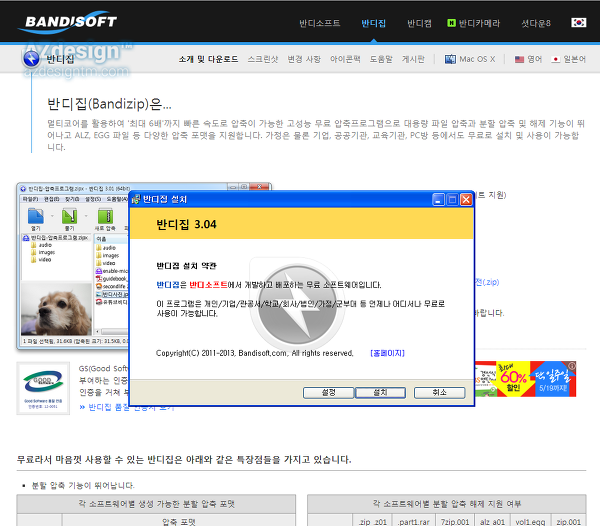600x526 pixels.
Task: Open the 스크린샷 submenu page
Action: click(262, 59)
